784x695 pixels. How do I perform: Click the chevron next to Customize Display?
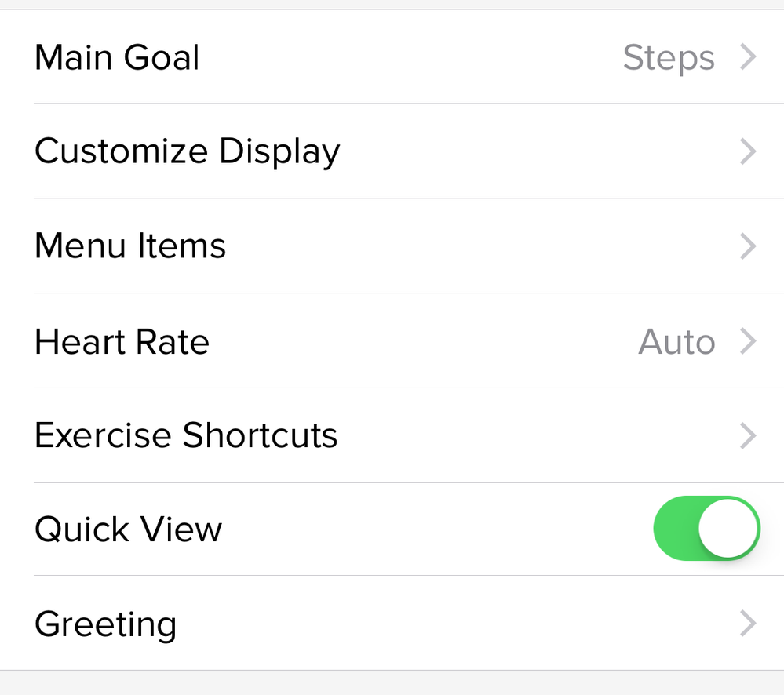point(747,151)
